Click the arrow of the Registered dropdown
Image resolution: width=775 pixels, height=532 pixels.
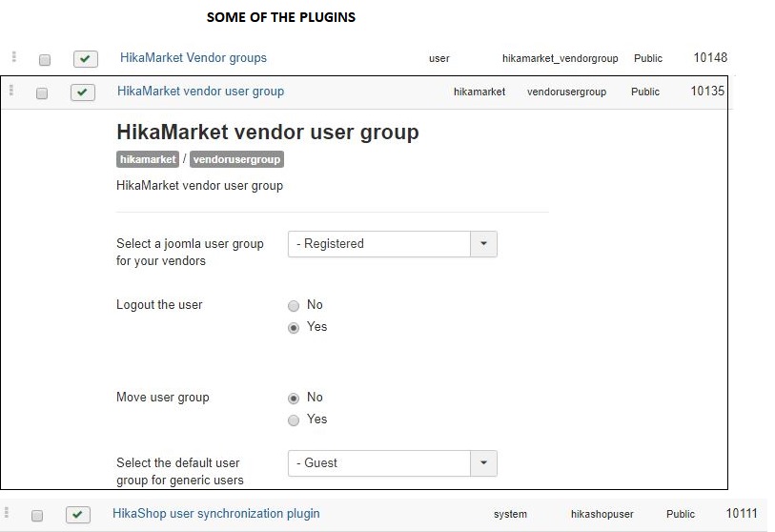click(484, 244)
